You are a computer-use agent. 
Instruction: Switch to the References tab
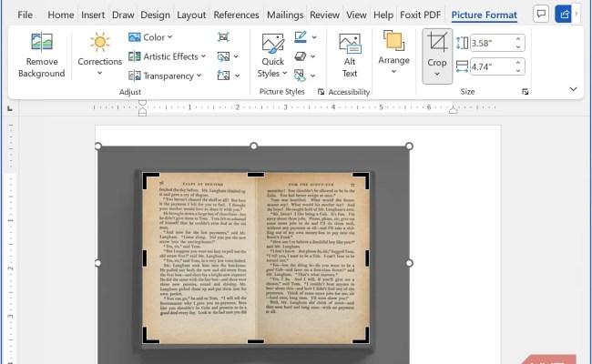237,15
